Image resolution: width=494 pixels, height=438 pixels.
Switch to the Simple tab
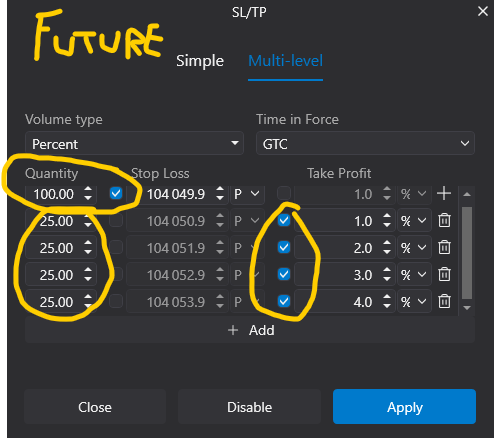click(x=200, y=61)
